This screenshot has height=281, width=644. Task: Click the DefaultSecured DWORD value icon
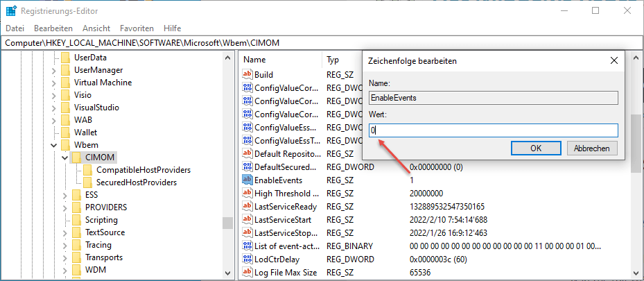pos(247,167)
